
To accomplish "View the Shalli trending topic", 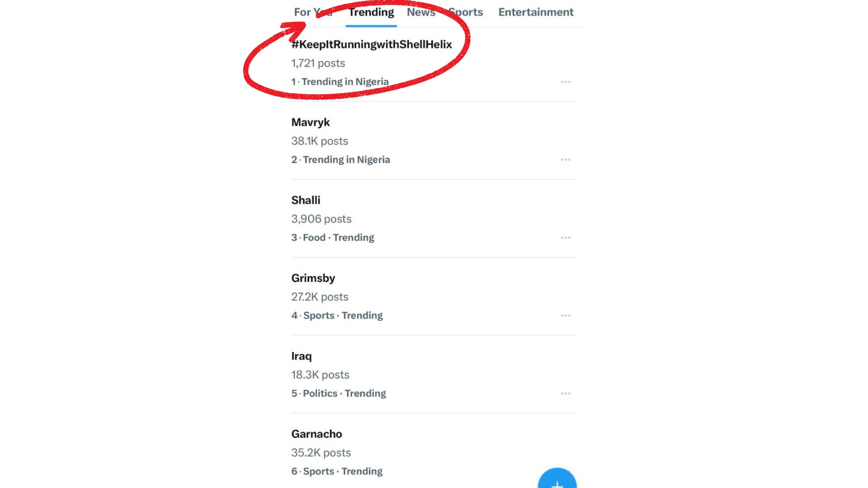I will (x=306, y=200).
